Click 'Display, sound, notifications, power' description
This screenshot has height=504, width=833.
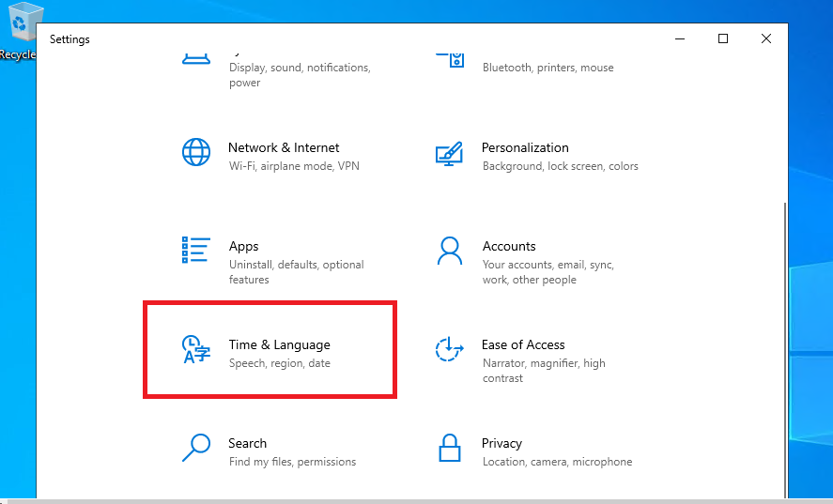pos(300,75)
